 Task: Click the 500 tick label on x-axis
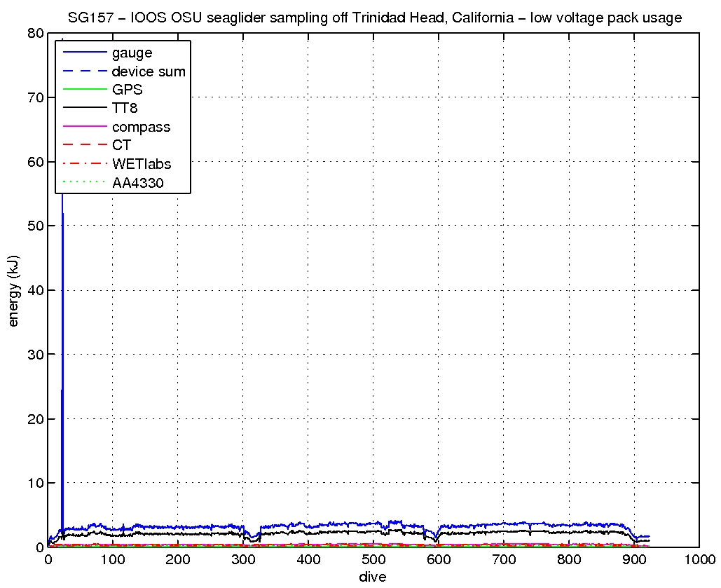click(x=373, y=560)
